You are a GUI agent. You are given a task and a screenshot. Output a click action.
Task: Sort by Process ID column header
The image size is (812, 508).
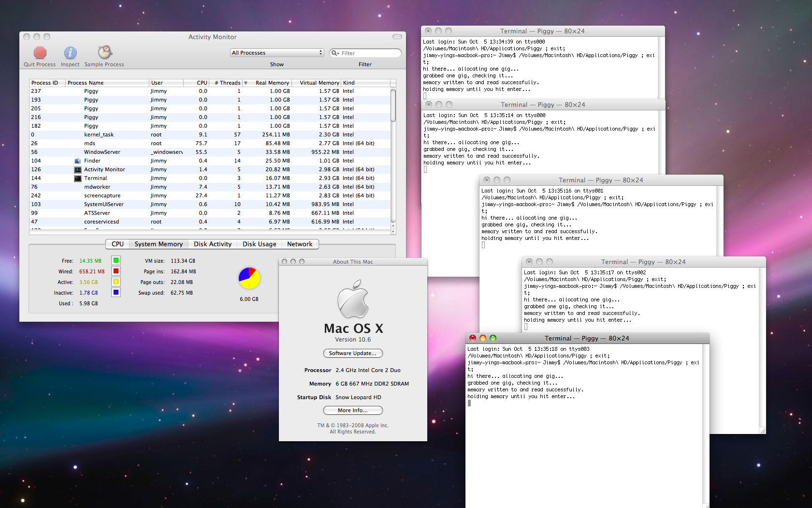[x=47, y=83]
